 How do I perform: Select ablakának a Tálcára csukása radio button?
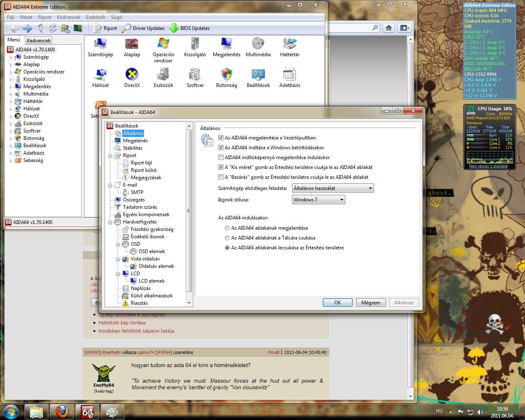tap(227, 238)
